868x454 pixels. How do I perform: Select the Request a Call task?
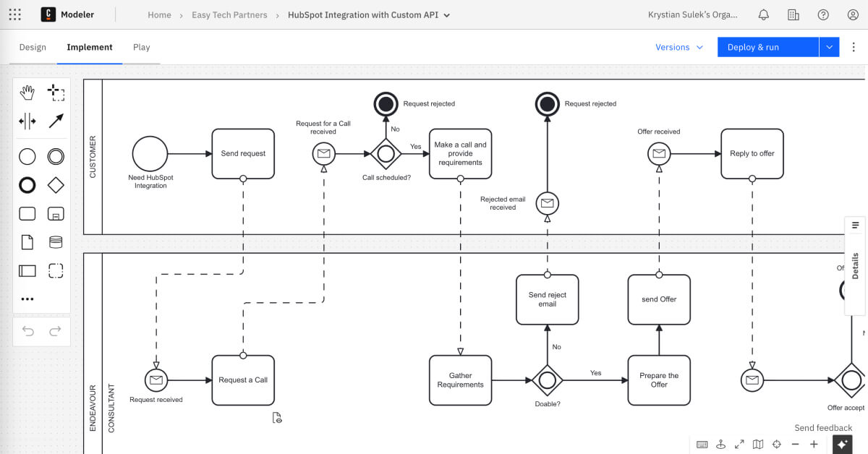coord(243,380)
